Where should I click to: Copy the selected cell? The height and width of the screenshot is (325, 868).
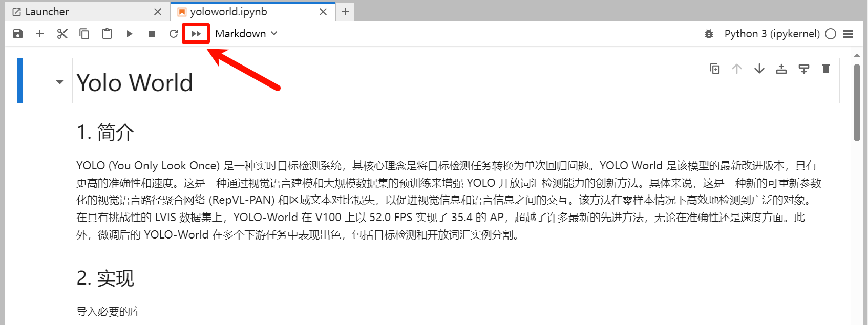pyautogui.click(x=84, y=34)
